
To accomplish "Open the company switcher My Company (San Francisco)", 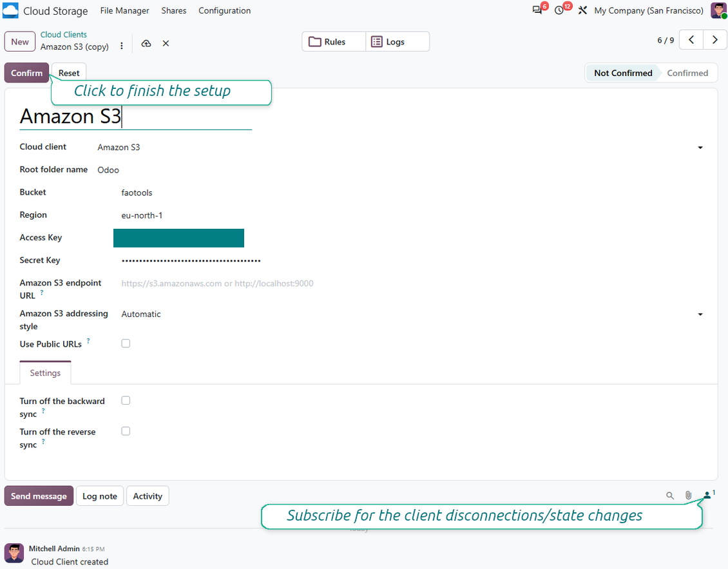I will pos(649,10).
